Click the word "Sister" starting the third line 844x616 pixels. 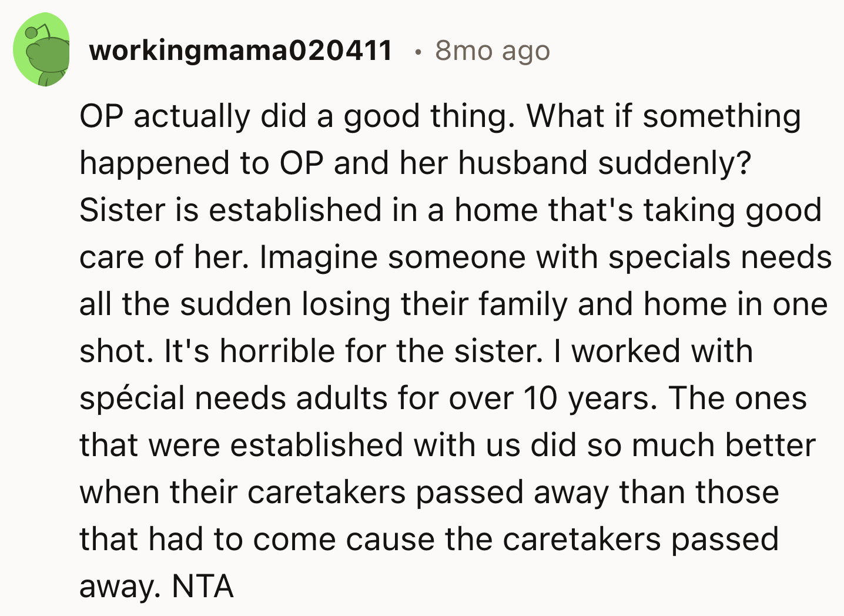pyautogui.click(x=123, y=210)
